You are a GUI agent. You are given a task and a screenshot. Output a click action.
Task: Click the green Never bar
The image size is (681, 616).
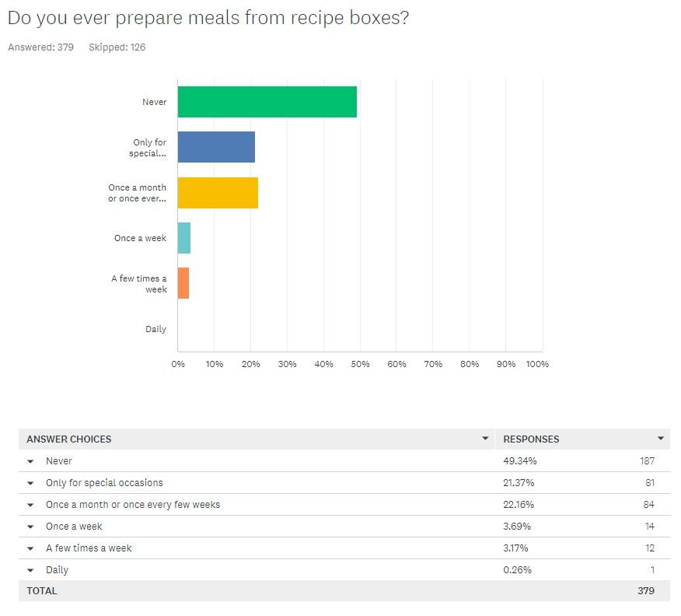267,102
